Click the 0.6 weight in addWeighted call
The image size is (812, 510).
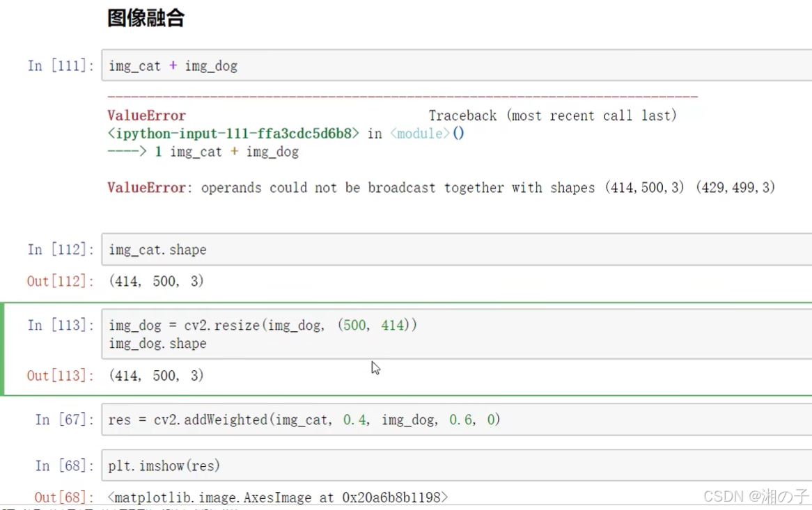pyautogui.click(x=462, y=420)
